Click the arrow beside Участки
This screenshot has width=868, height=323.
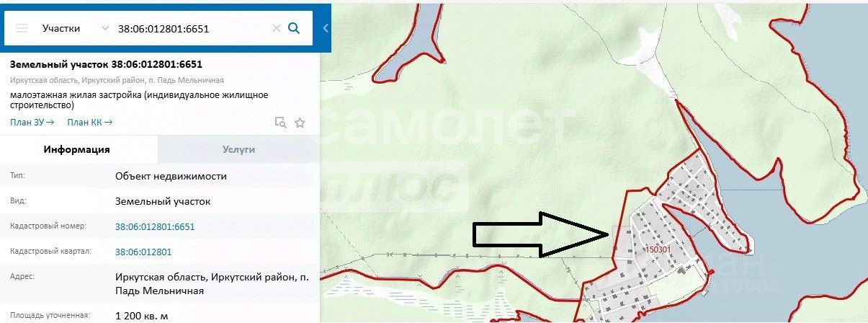(105, 28)
